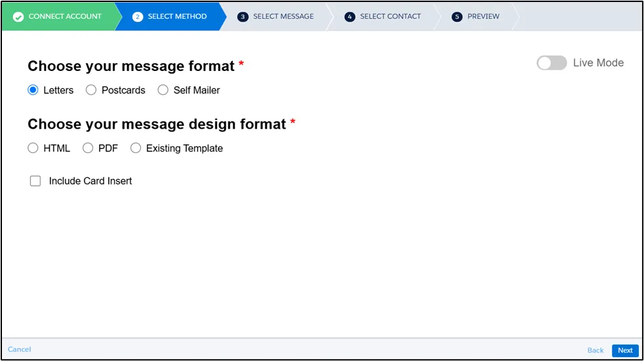Click the step 3 number circle
This screenshot has height=361, width=644.
243,16
